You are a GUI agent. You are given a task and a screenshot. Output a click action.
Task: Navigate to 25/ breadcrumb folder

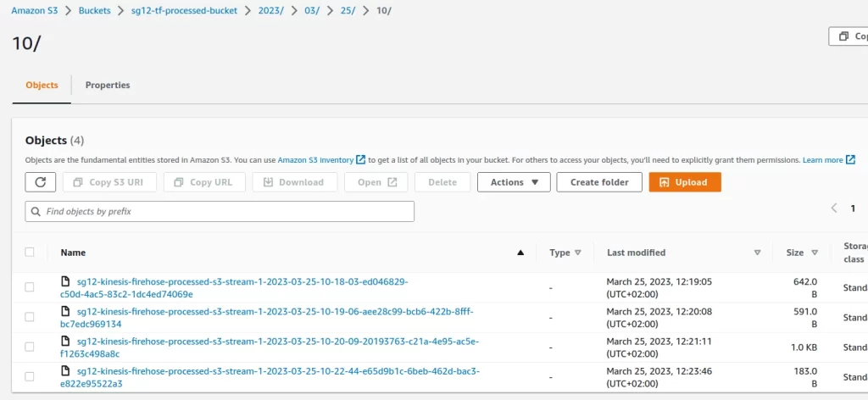coord(348,10)
